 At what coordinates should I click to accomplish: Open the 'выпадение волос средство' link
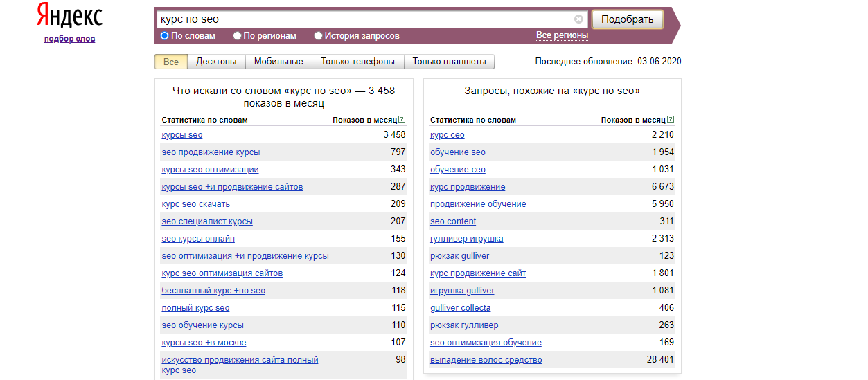pos(486,360)
